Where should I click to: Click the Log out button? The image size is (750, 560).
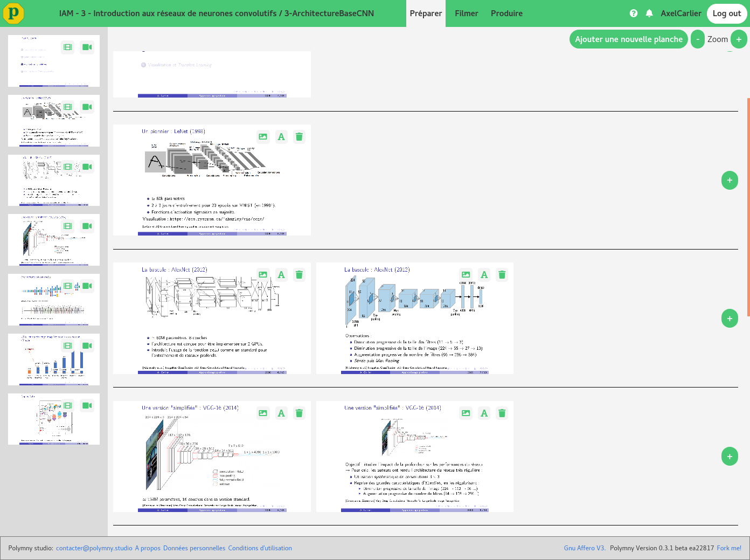pos(727,13)
